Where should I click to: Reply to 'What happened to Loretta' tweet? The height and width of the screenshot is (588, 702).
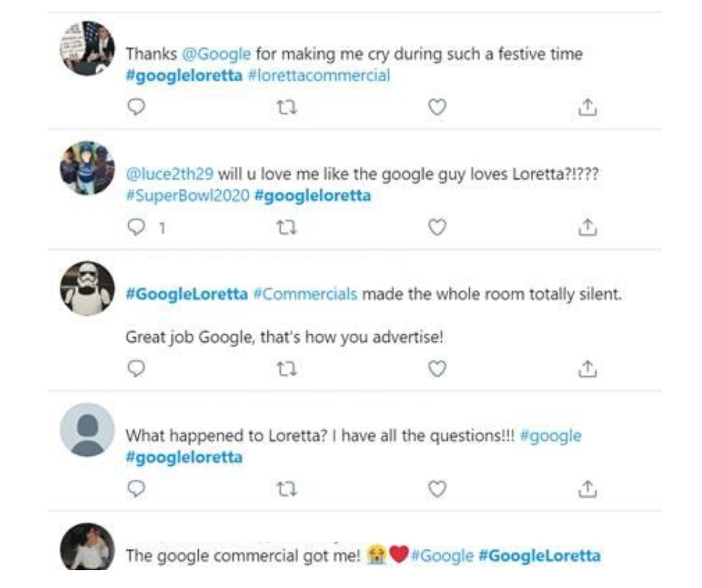[x=136, y=489]
